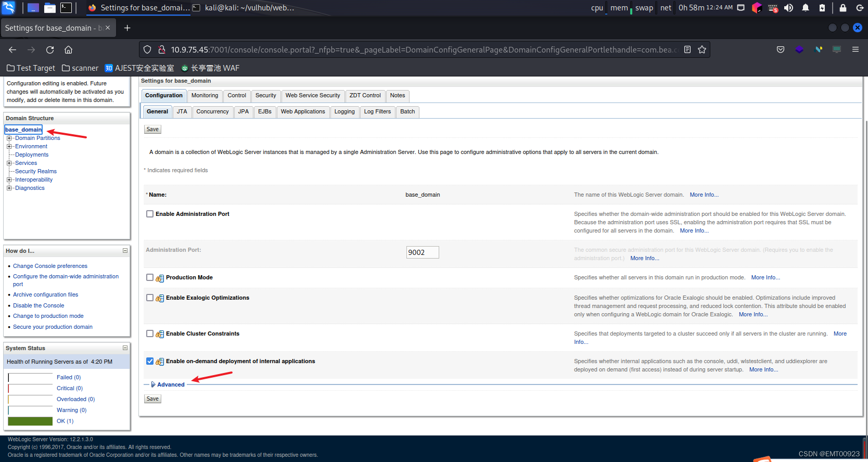Enable the Administration Port checkbox
Viewport: 868px width, 462px height.
point(150,214)
